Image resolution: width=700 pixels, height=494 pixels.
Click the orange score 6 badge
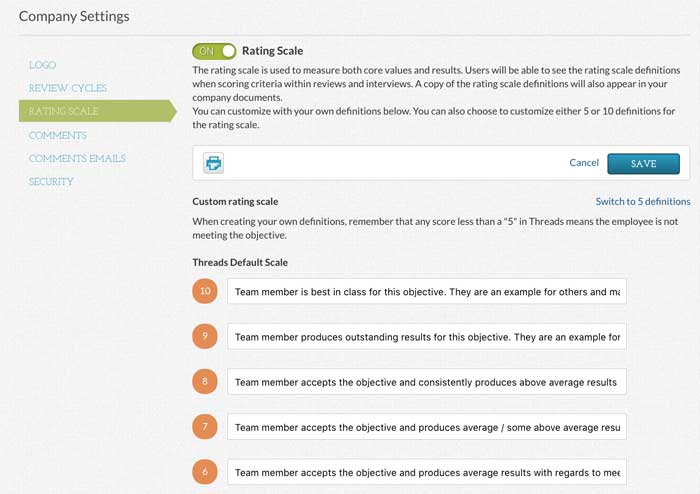(205, 472)
